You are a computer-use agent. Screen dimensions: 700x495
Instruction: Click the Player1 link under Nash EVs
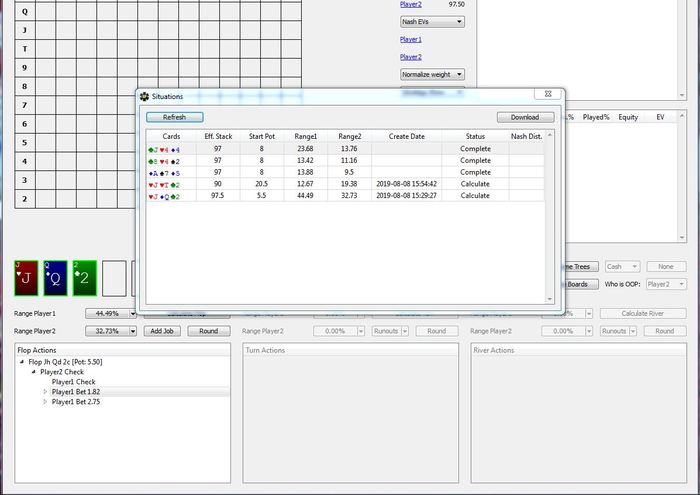(x=411, y=39)
